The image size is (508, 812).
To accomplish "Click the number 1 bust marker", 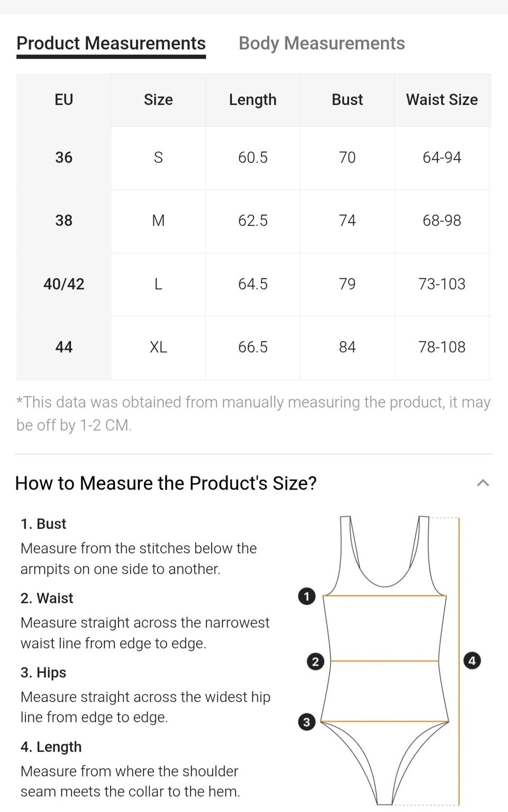I will click(306, 597).
